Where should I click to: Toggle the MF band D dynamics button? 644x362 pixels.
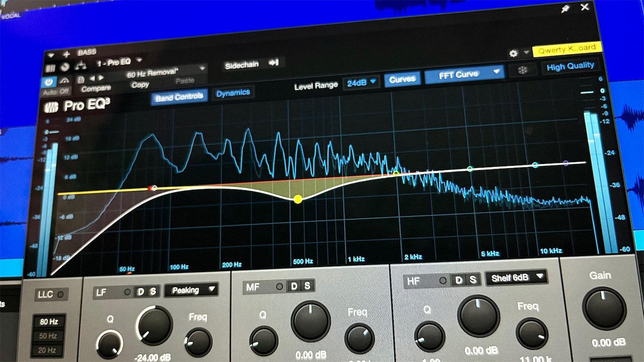tap(294, 286)
